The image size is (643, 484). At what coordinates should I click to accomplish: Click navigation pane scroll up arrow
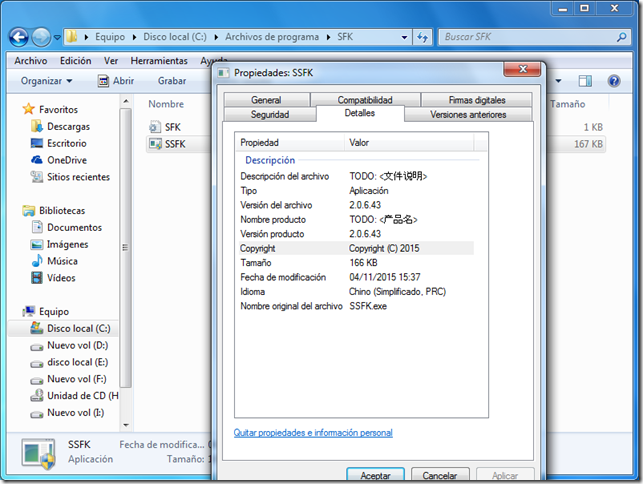point(126,101)
